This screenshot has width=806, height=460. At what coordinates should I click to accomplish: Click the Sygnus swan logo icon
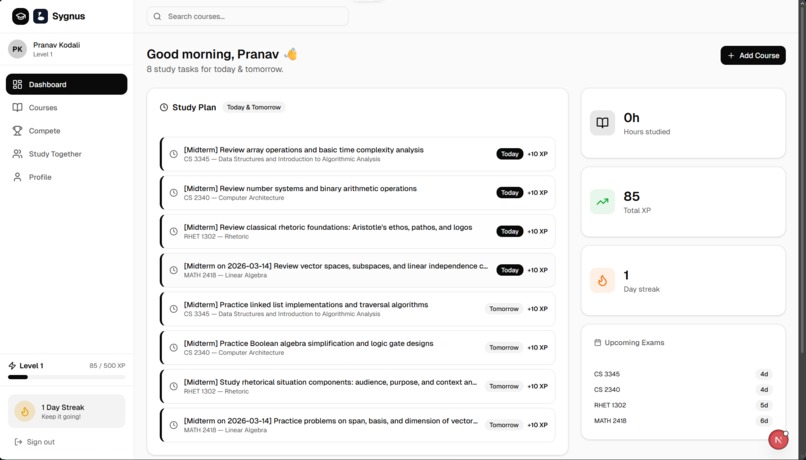41,16
